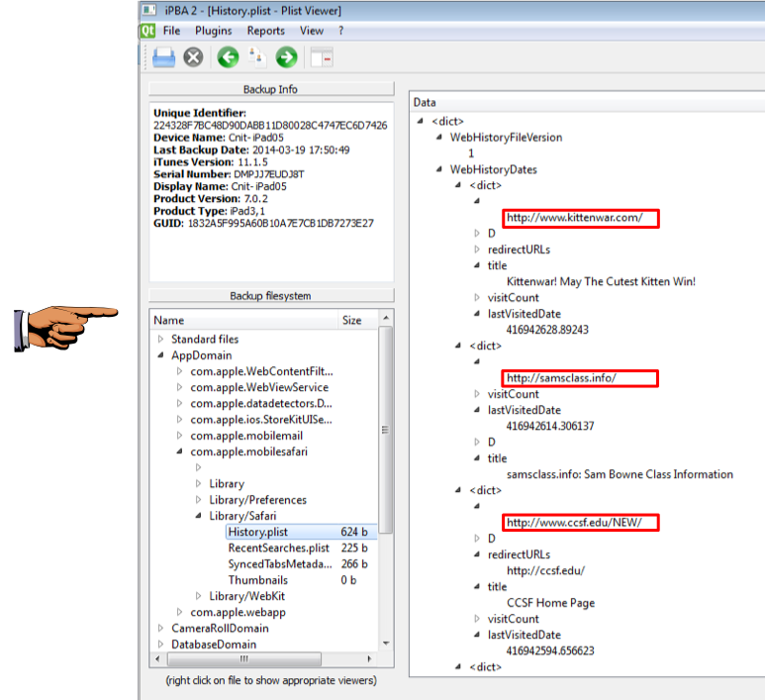Image resolution: width=765 pixels, height=700 pixels.
Task: Click the green back arrow icon
Action: pos(228,57)
